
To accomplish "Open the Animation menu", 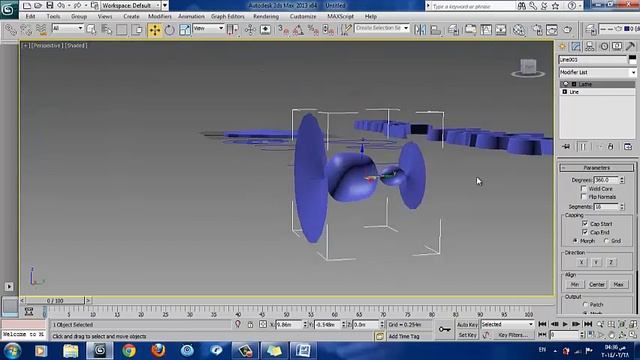I will pyautogui.click(x=191, y=16).
